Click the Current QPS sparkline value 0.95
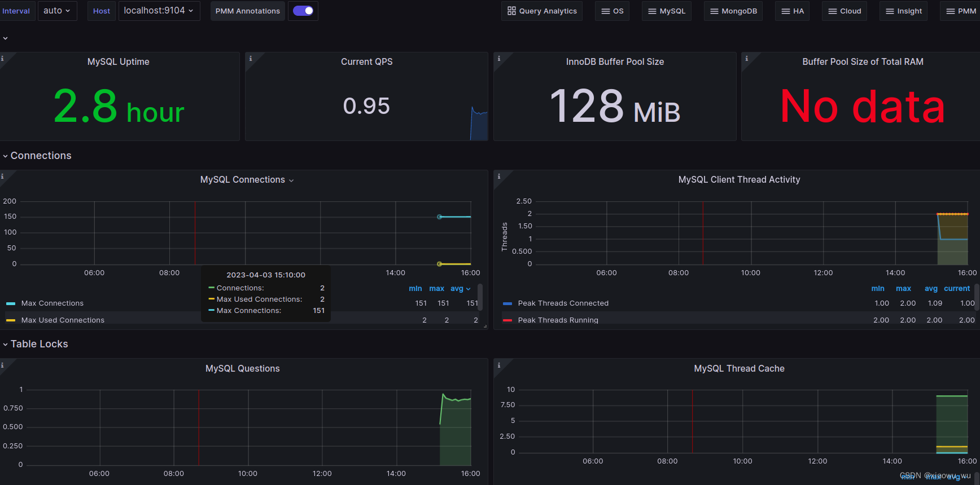 click(x=366, y=106)
